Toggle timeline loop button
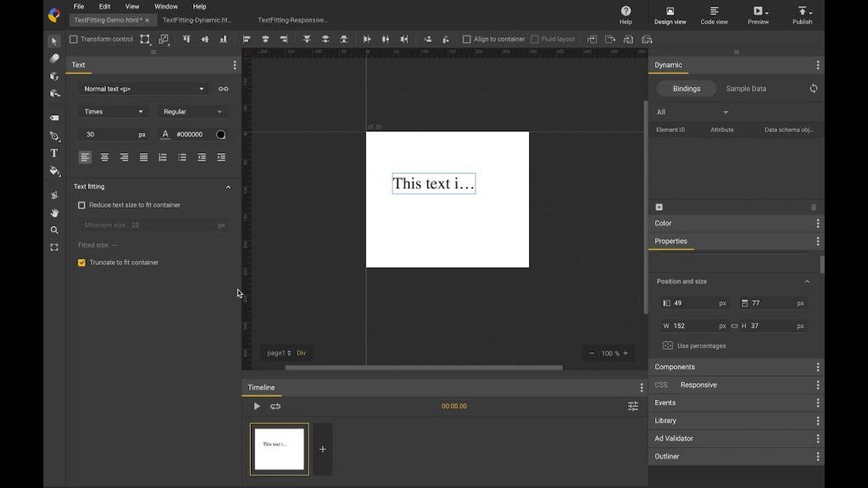The image size is (868, 488). click(x=275, y=406)
